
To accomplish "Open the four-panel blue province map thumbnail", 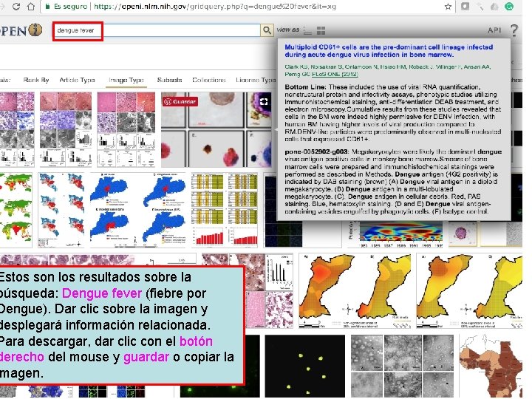I will pyautogui.click(x=138, y=210).
